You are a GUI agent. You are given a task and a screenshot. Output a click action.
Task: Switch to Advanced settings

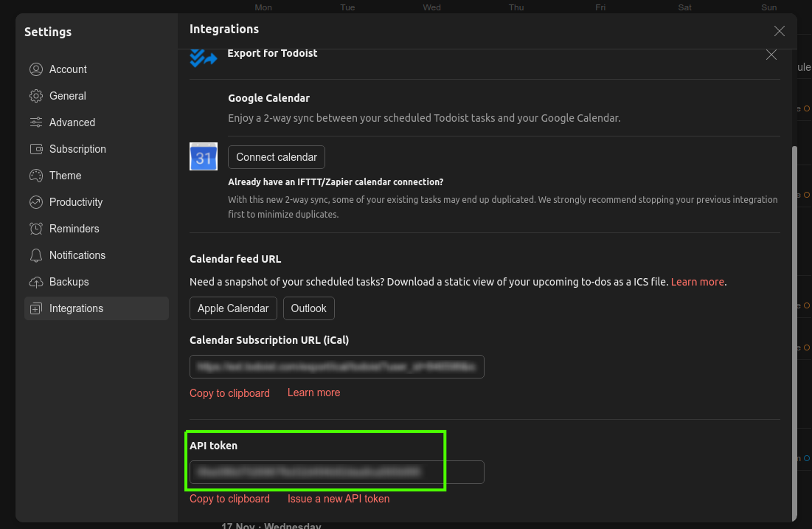point(97,122)
